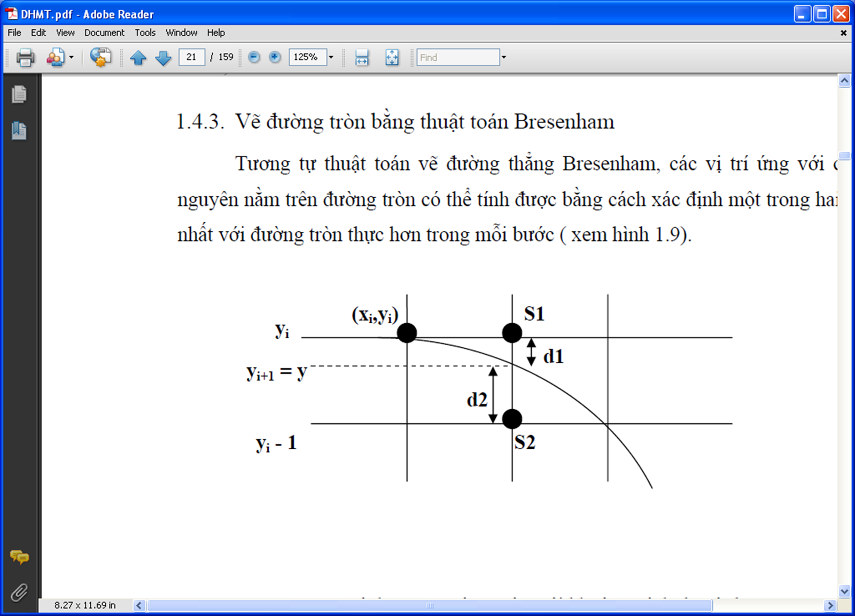Click the horizontal scrollbar left arrow
Viewport: 855px width, 616px height.
139,605
